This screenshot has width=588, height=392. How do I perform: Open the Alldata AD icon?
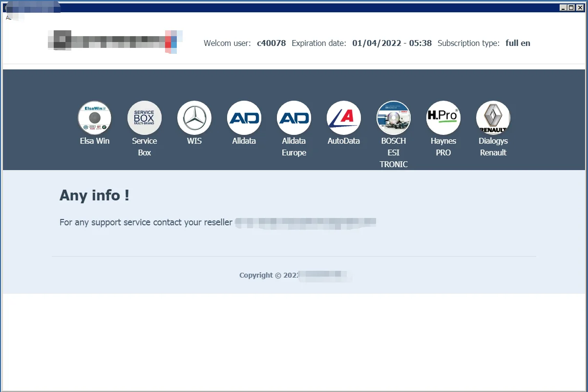(244, 118)
